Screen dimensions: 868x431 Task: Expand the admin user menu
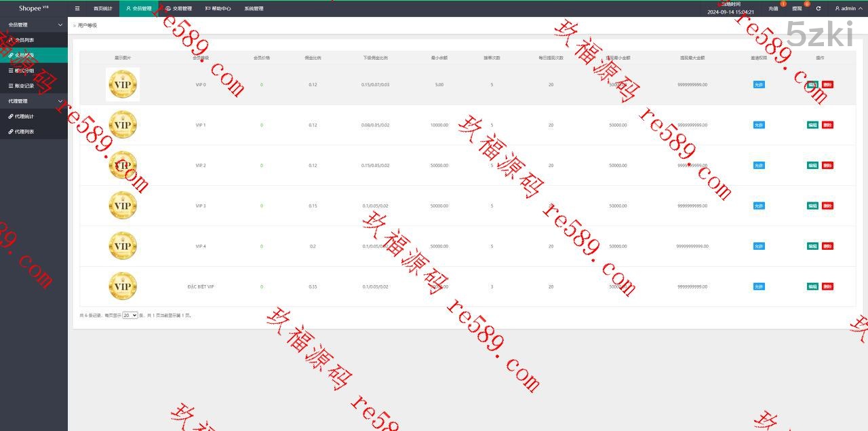(846, 9)
